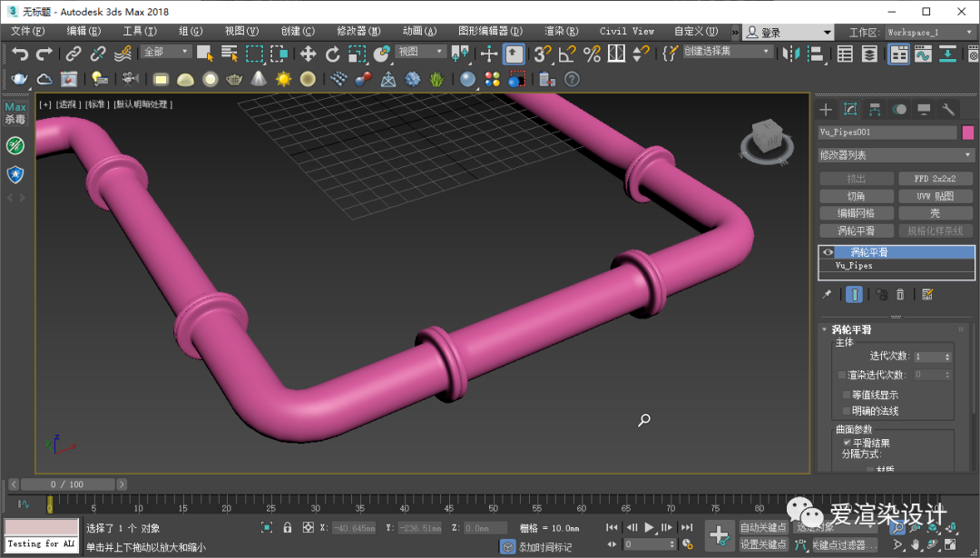Enable the 渲染迭代次数 checkbox

[842, 375]
